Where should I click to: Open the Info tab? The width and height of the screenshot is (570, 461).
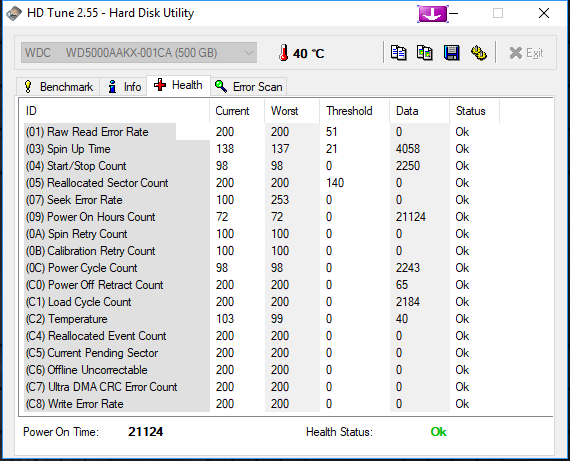[124, 87]
